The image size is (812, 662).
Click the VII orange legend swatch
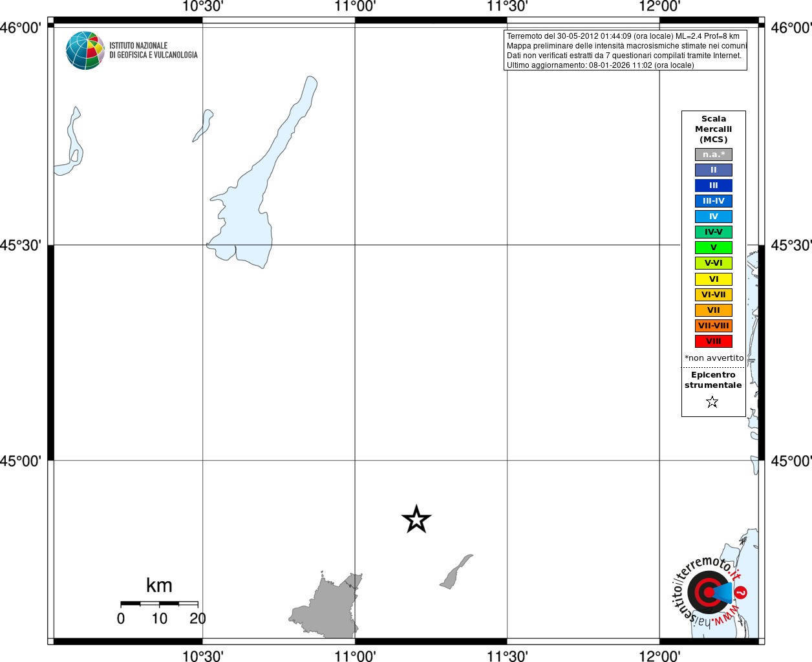pyautogui.click(x=714, y=310)
